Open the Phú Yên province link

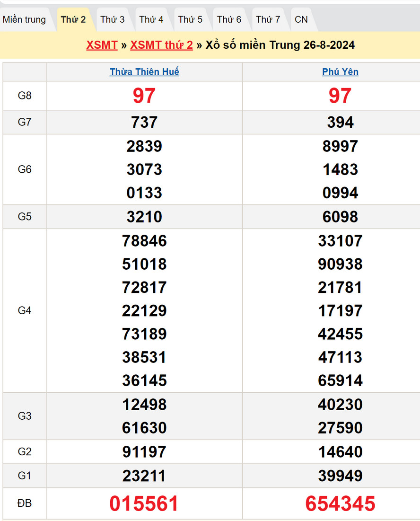point(340,72)
